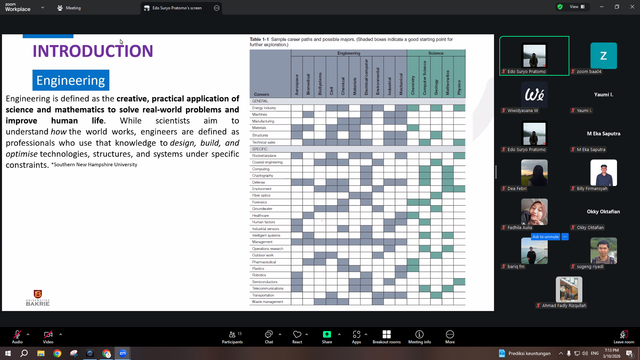Click Ask to unmute button
Viewport: 640px width, 360px height.
[x=546, y=237]
